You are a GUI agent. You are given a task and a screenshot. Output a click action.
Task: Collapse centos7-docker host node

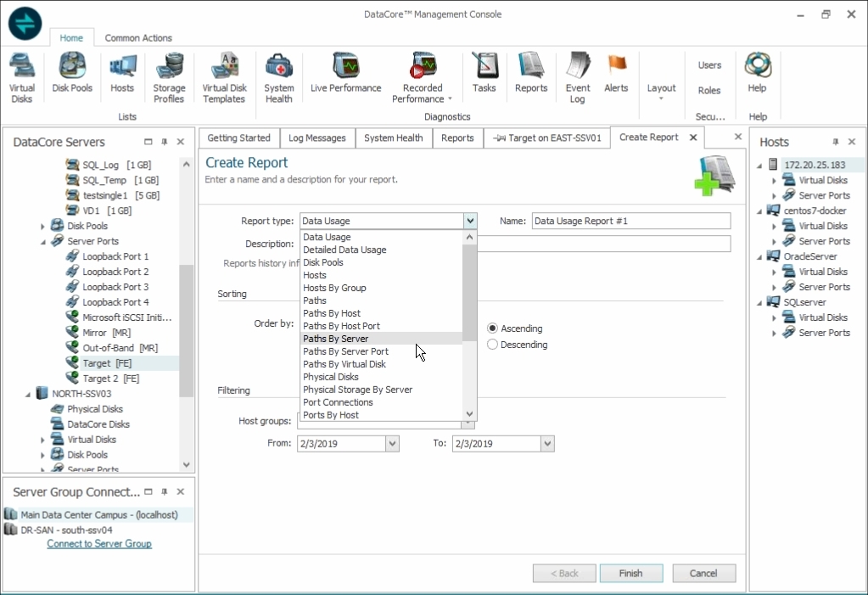point(759,211)
